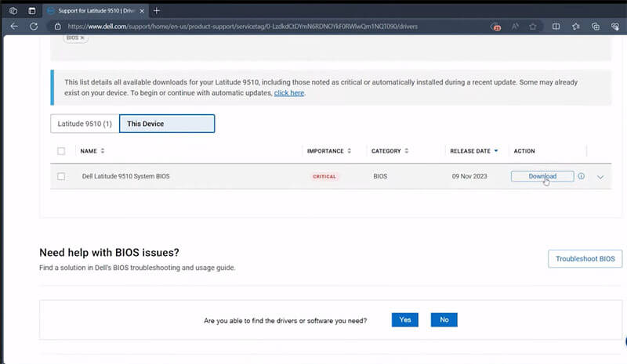This screenshot has height=364, width=627.
Task: Open the Favorites list icon
Action: 576,27
